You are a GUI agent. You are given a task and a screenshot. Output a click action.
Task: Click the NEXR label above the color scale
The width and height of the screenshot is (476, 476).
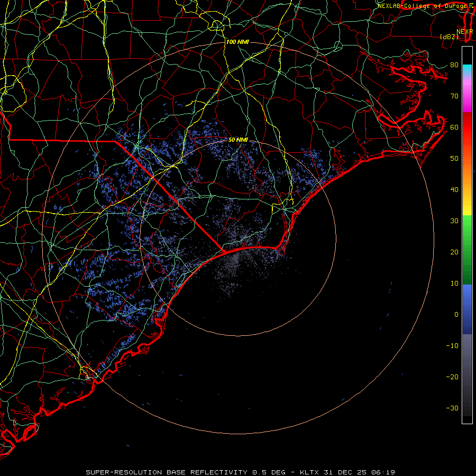coord(464,32)
